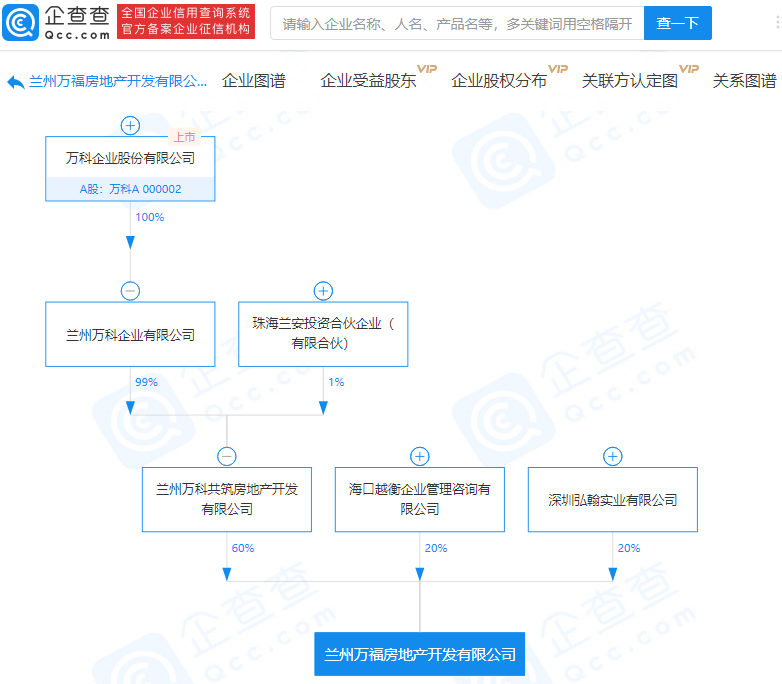Collapse the node above 兰州万科共筑房地产开发有限公司

click(x=227, y=456)
